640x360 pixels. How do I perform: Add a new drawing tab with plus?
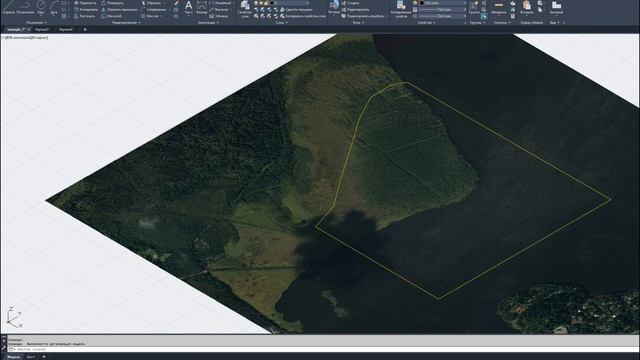[x=85, y=29]
